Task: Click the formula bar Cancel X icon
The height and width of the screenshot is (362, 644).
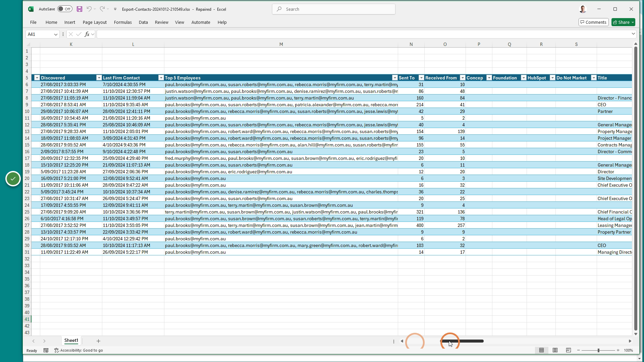Action: point(70,34)
